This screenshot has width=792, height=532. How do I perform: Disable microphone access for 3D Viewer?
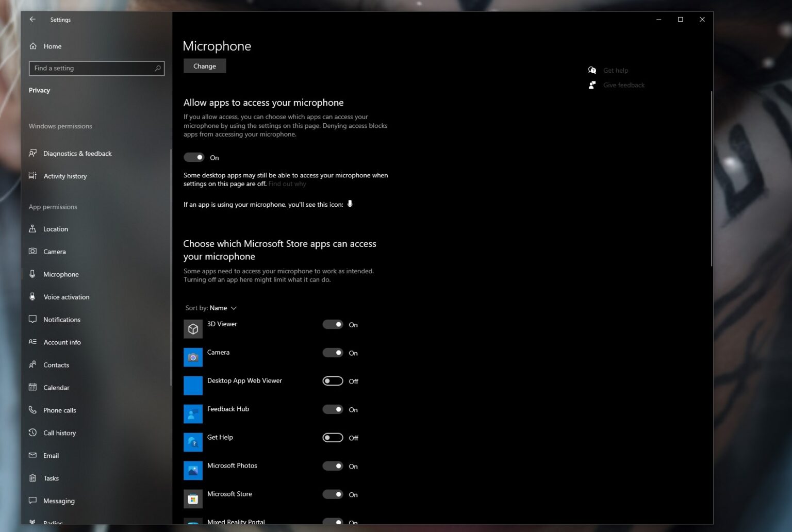pos(333,324)
